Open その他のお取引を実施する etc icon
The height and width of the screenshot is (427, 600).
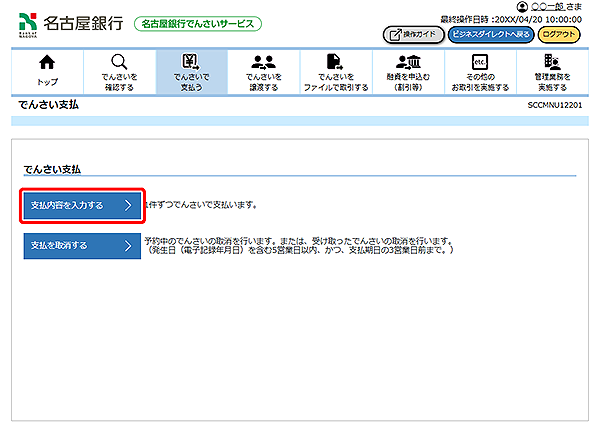click(479, 63)
